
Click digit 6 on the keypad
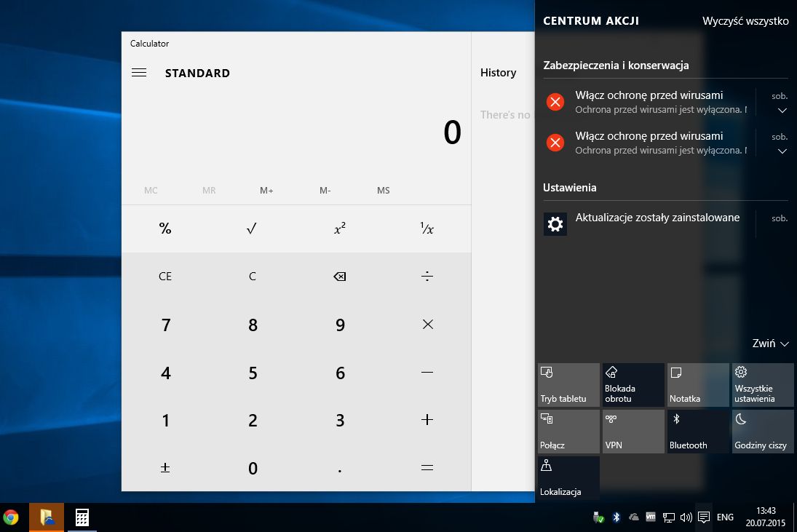339,373
